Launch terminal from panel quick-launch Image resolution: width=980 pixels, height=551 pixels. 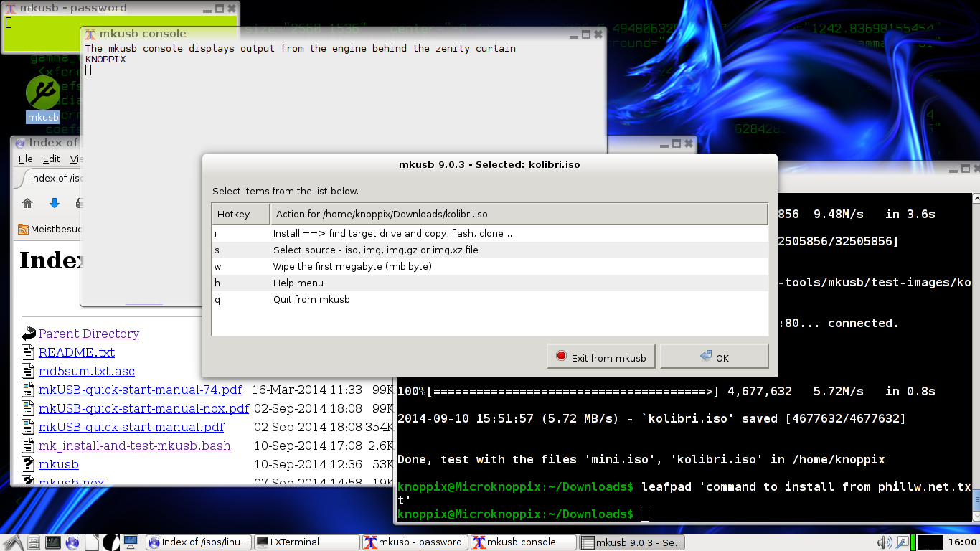53,542
